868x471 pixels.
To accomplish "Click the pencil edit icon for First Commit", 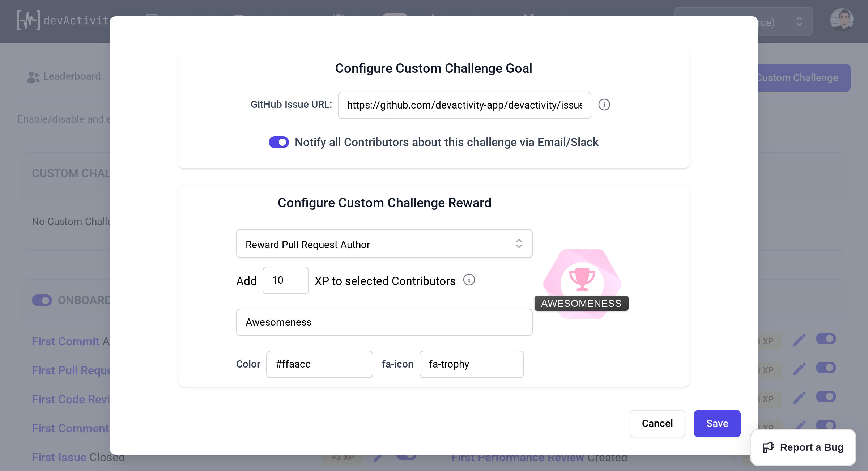I will click(x=799, y=339).
